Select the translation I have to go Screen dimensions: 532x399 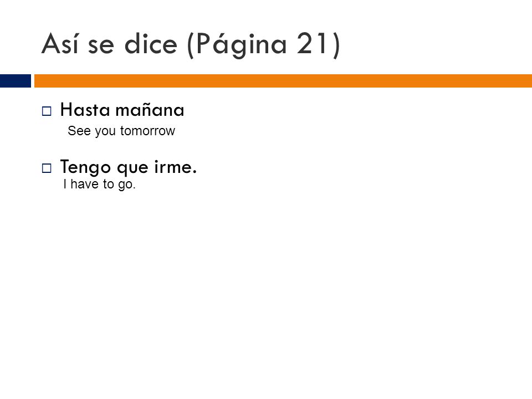pos(99,184)
